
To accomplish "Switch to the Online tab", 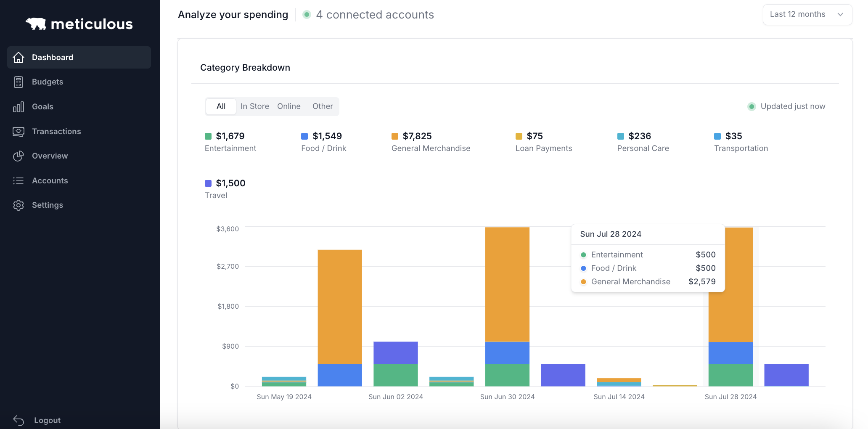I will pos(288,106).
